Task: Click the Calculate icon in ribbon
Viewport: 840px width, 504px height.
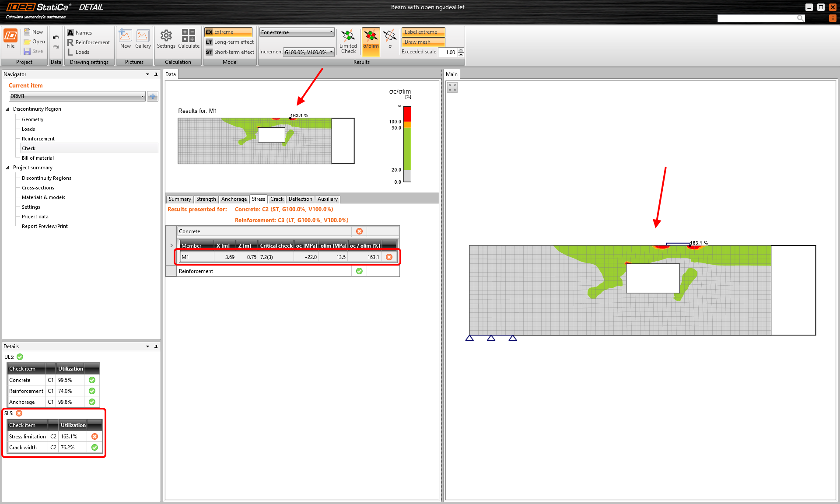Action: click(189, 38)
